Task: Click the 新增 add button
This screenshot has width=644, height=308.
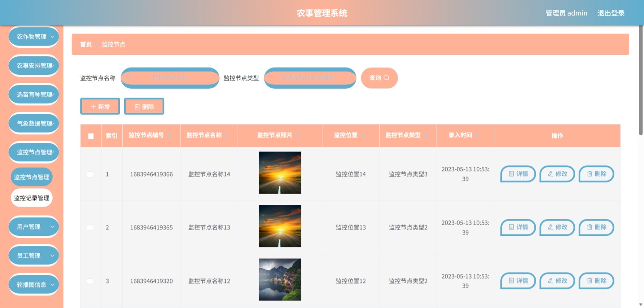Action: (100, 106)
